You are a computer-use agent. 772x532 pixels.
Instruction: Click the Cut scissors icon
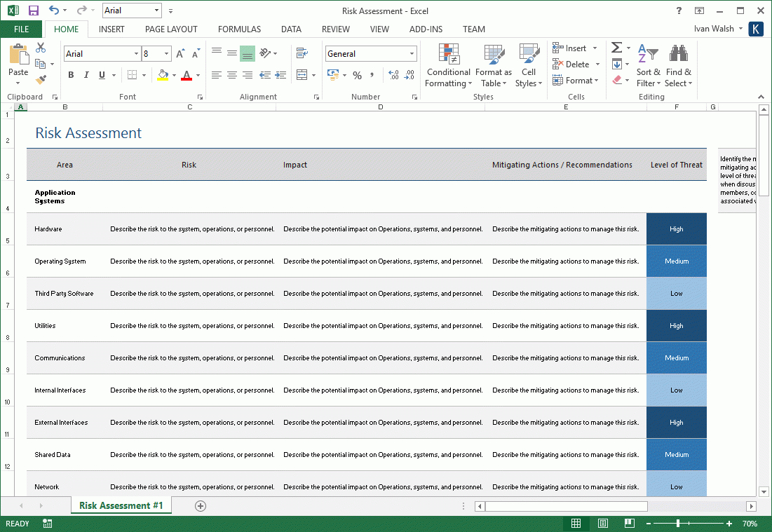[41, 48]
